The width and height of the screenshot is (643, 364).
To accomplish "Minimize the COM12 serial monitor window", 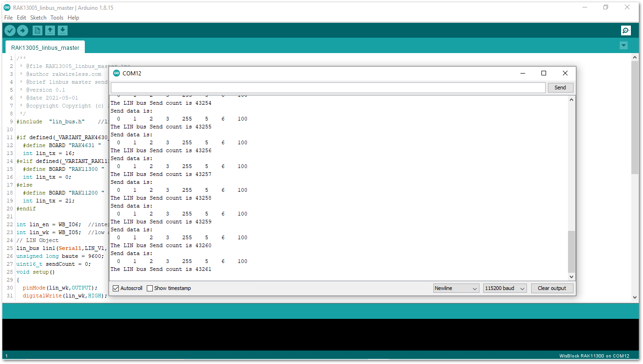I will pos(522,73).
